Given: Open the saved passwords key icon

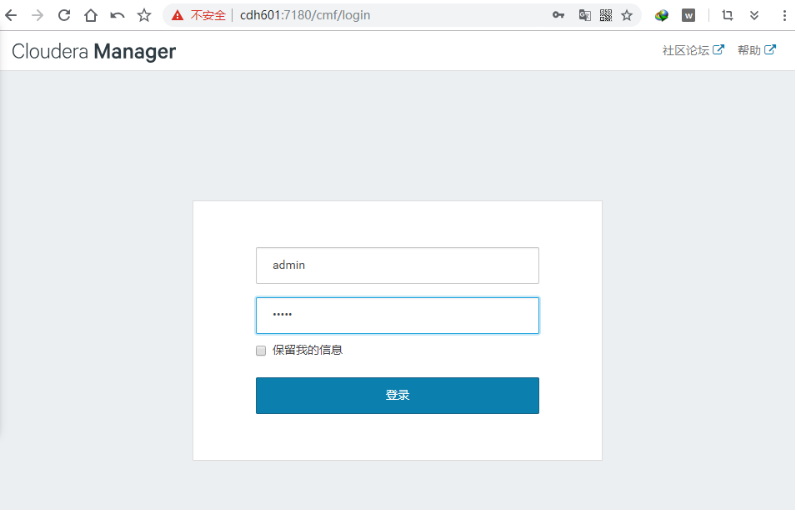Looking at the screenshot, I should tap(558, 15).
